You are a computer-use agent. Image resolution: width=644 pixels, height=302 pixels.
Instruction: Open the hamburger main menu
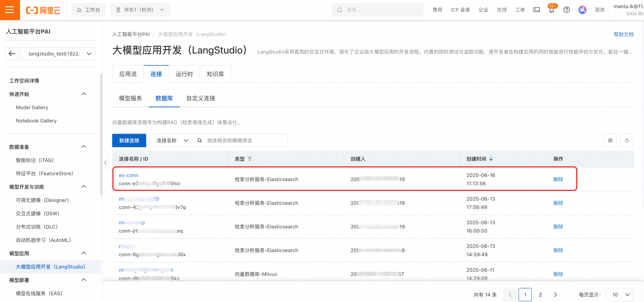(10, 10)
